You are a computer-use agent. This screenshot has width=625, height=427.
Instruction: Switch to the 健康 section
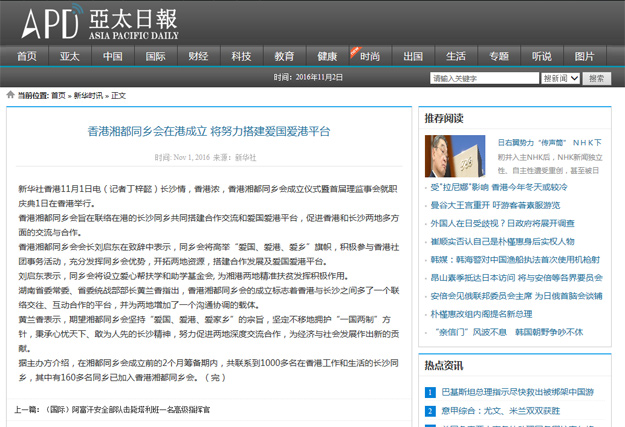point(327,56)
